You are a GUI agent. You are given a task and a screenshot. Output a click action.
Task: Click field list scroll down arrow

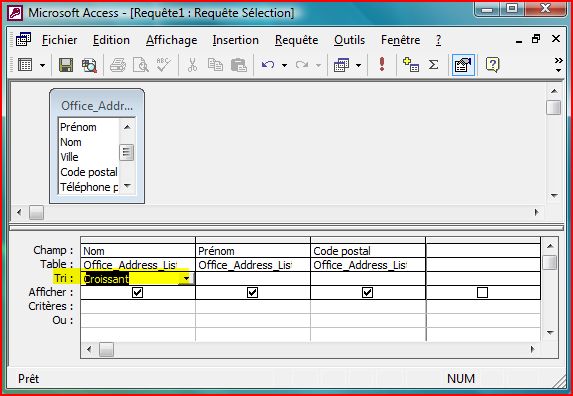[127, 186]
